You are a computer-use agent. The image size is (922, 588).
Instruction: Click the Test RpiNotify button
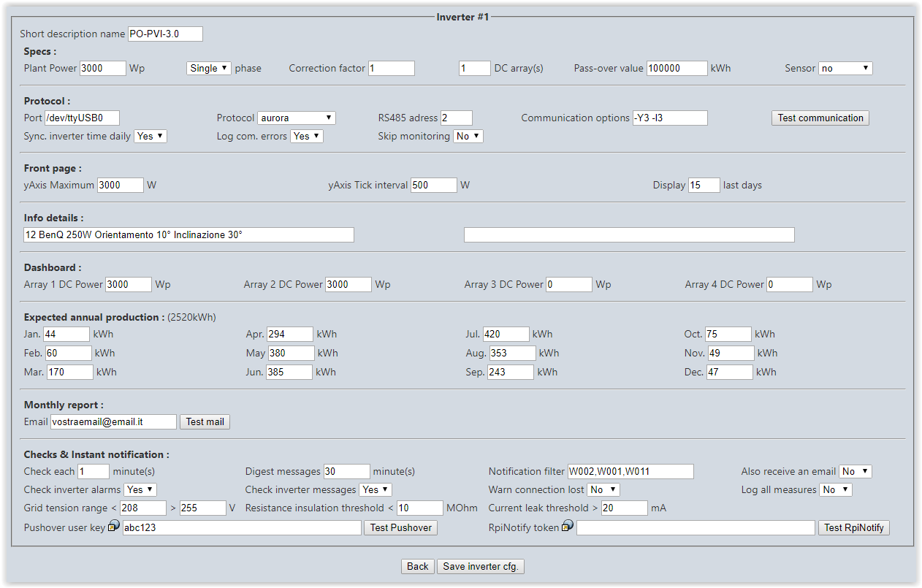click(x=854, y=527)
